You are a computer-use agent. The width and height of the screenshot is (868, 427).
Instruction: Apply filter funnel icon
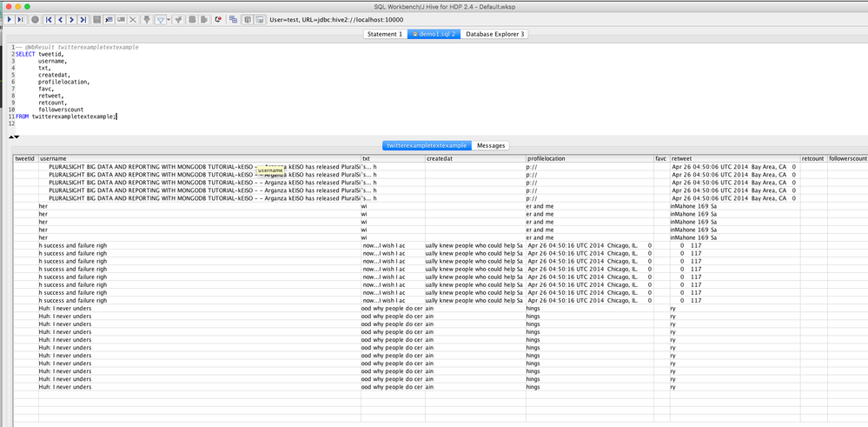click(161, 19)
